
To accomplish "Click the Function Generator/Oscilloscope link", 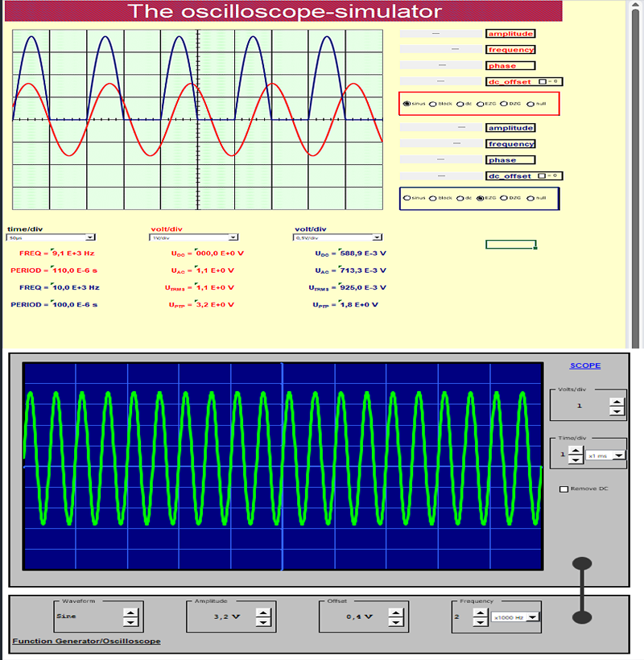I will (x=86, y=641).
